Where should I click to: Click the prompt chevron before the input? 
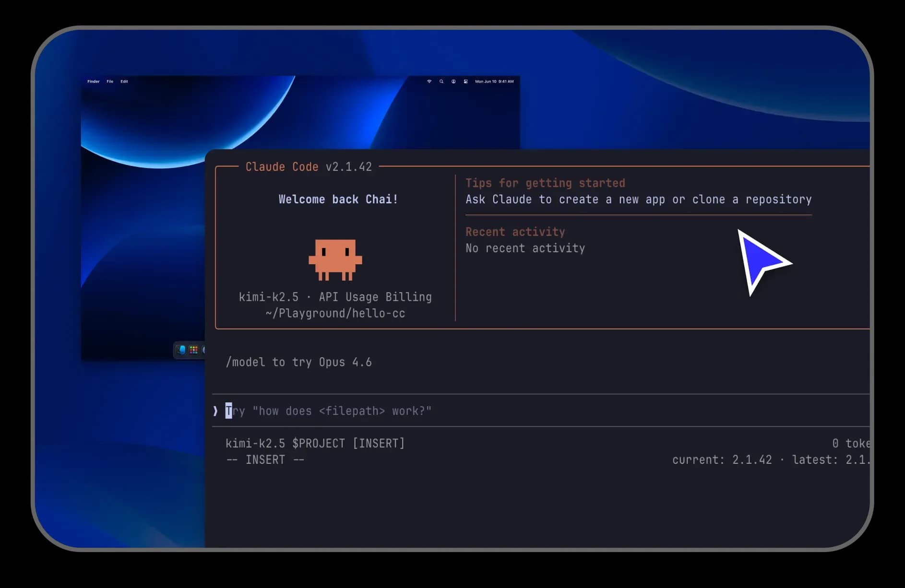[215, 411]
